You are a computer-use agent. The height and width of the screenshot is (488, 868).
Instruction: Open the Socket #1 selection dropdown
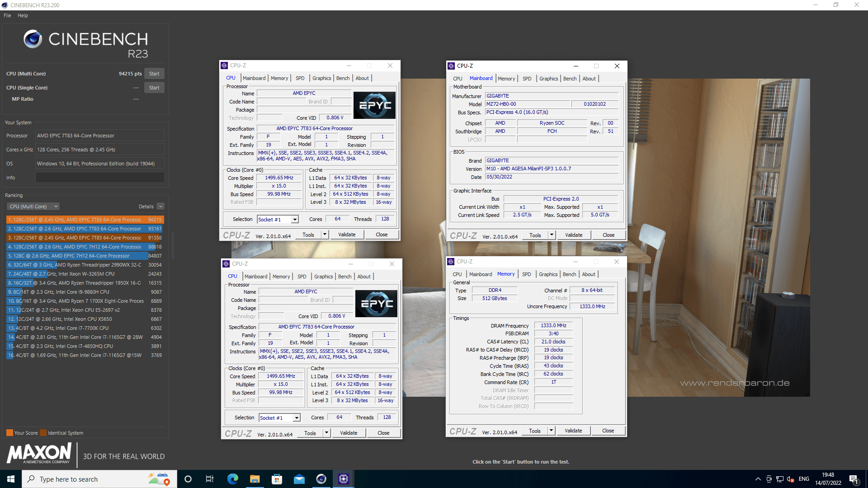tap(278, 220)
